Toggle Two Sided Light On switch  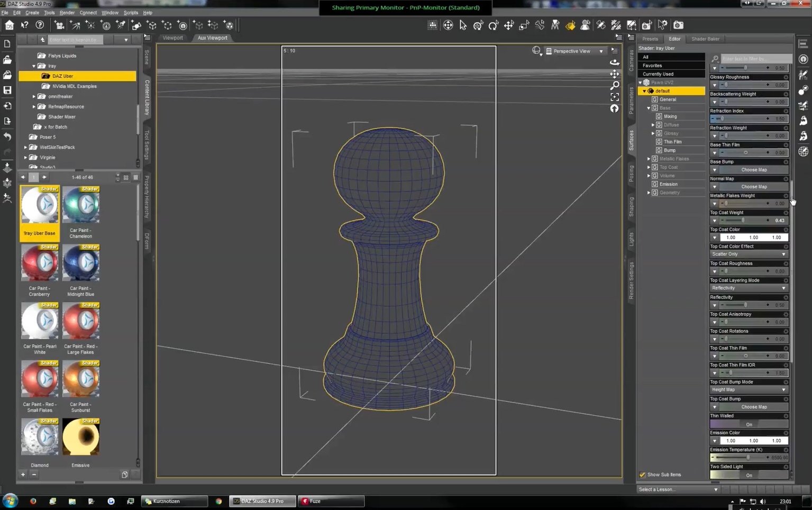tap(749, 475)
